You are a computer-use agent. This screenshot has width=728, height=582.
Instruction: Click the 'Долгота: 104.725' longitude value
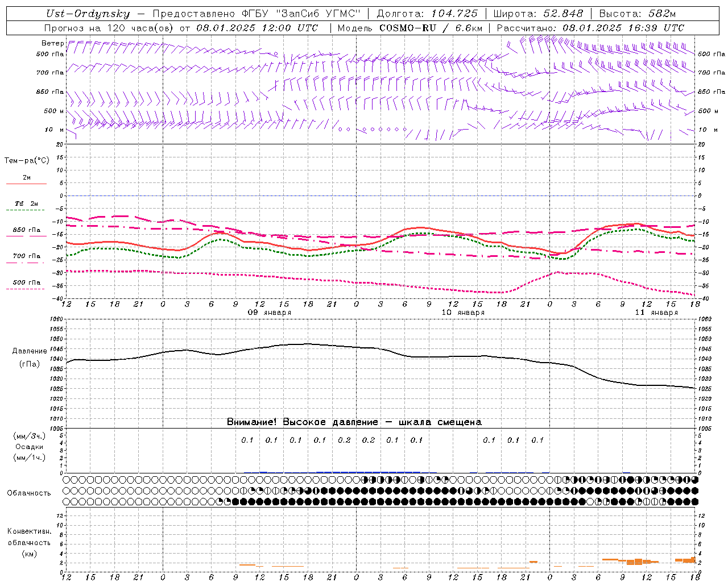point(427,14)
